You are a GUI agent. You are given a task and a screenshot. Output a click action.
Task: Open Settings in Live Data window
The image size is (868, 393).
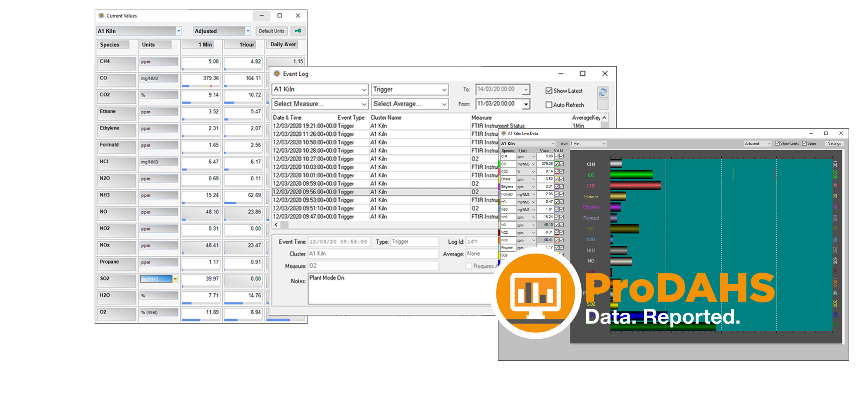coord(834,144)
